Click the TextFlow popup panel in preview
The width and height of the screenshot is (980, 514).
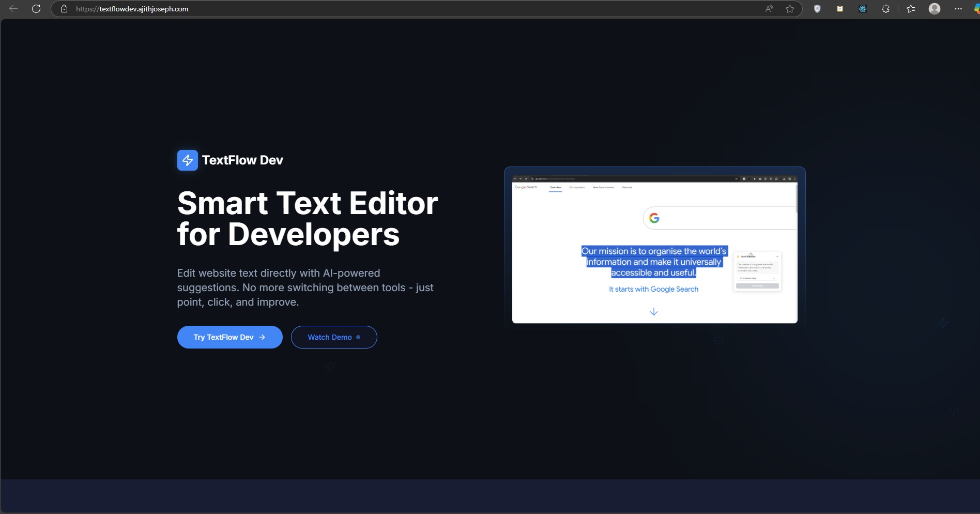[757, 271]
